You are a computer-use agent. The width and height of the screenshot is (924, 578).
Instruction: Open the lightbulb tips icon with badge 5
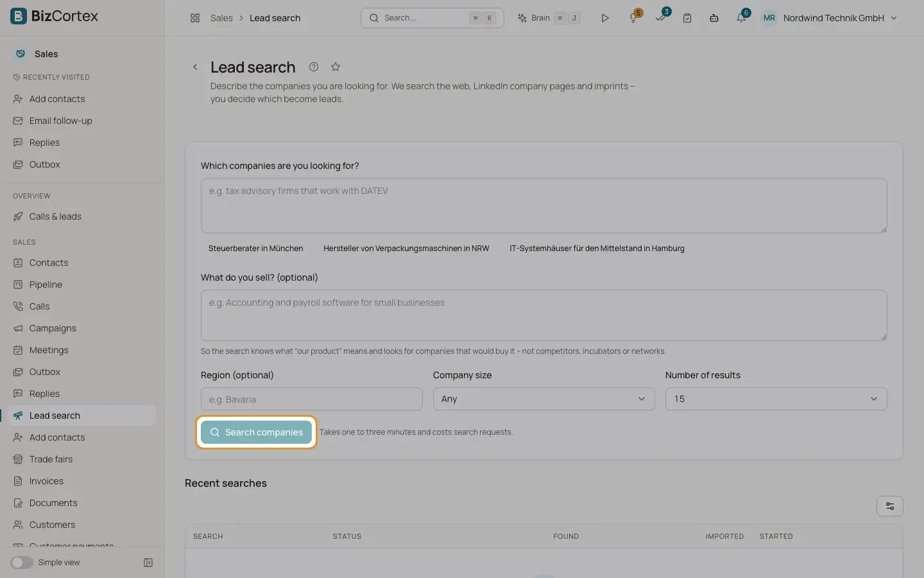[x=633, y=18]
